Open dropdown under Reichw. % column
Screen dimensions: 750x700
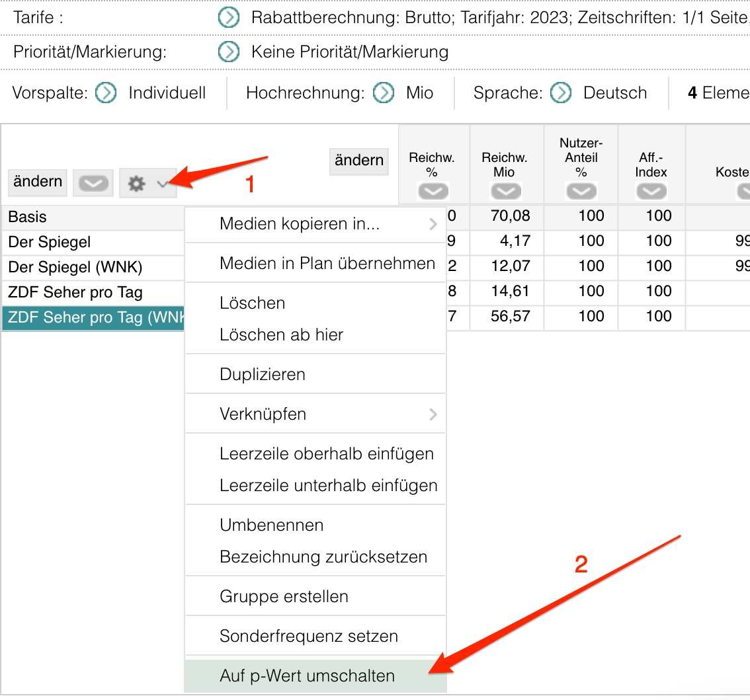click(x=433, y=192)
